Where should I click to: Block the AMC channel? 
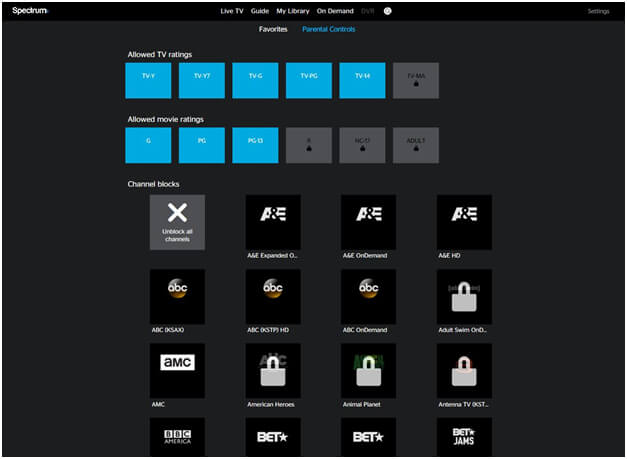click(177, 371)
